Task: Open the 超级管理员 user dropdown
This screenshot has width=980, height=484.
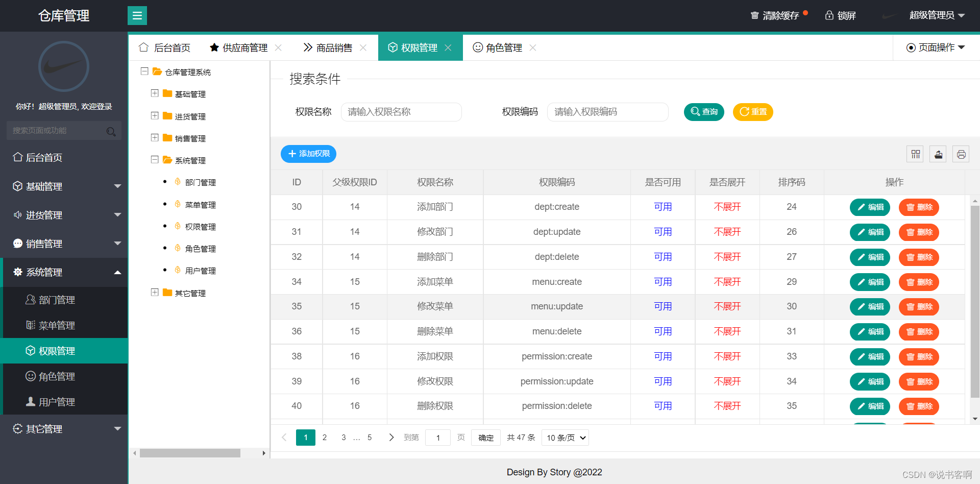Action: click(x=937, y=15)
